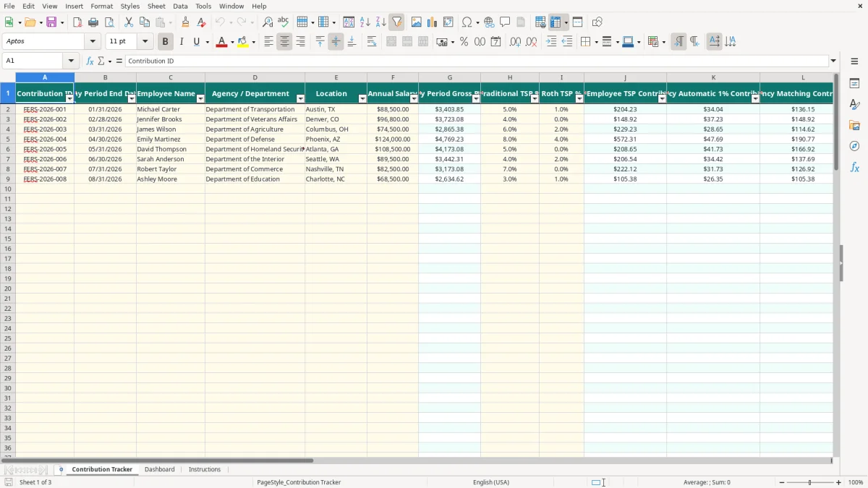Toggle Center Horizontally alignment
868x488 pixels.
(284, 42)
